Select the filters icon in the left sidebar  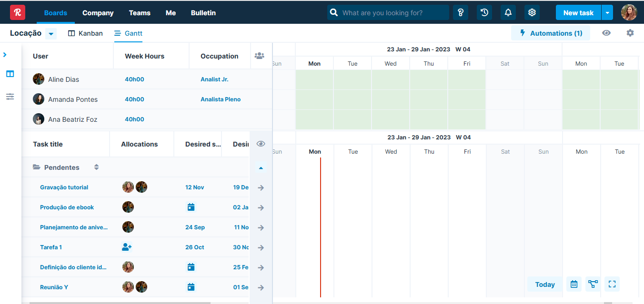[x=10, y=97]
